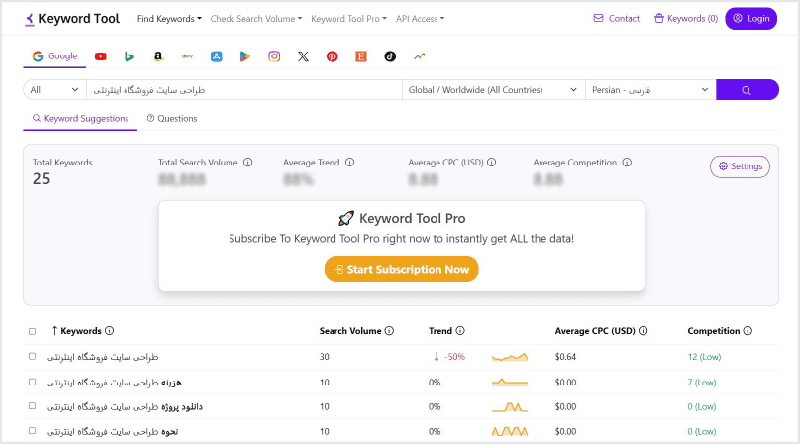800x444 pixels.
Task: Open the Global / Worldwide country dropdown
Action: pos(493,90)
